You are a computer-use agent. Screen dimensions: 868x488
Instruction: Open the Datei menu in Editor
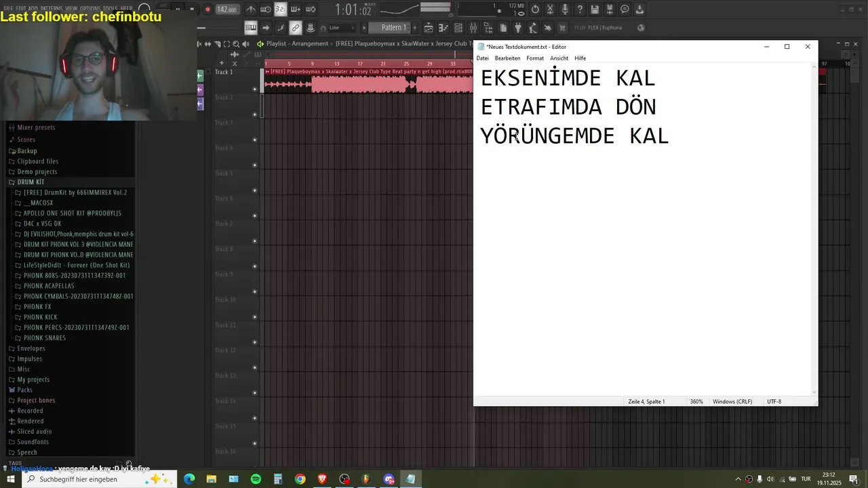point(482,58)
